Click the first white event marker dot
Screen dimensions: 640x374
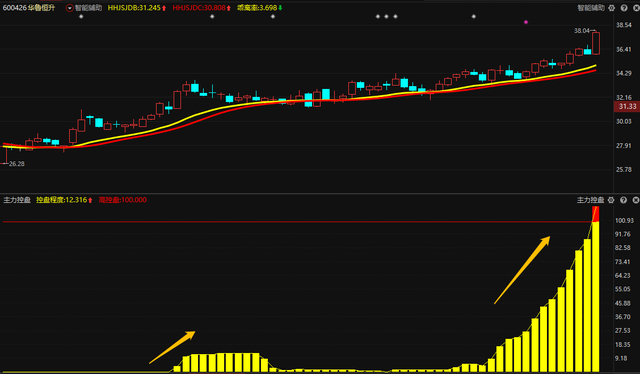[81, 16]
